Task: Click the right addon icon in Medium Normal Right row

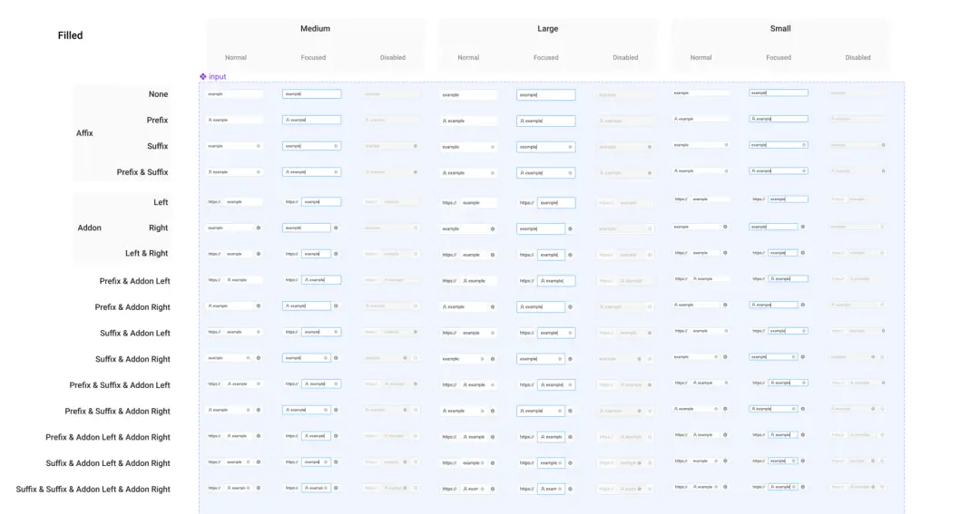Action: click(258, 228)
